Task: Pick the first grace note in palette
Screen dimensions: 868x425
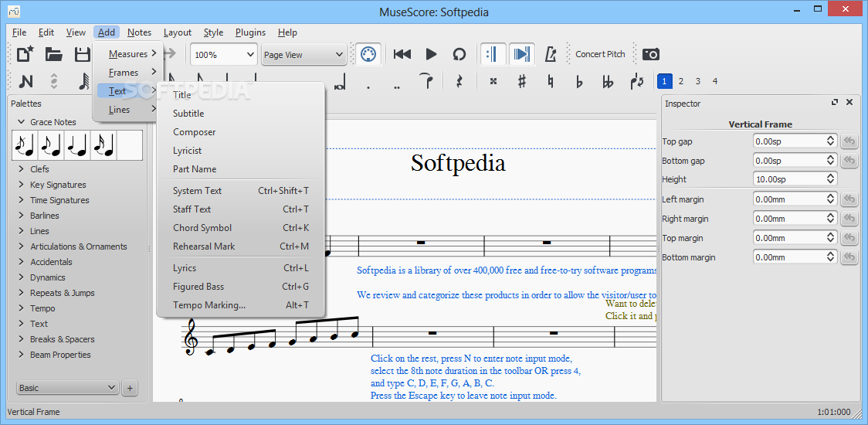Action: tap(25, 145)
